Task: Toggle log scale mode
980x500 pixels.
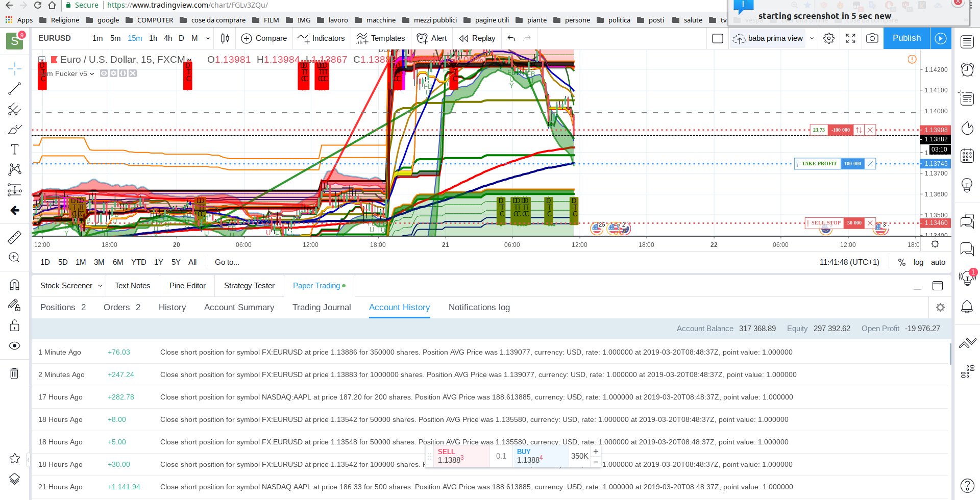Action: pyautogui.click(x=918, y=262)
